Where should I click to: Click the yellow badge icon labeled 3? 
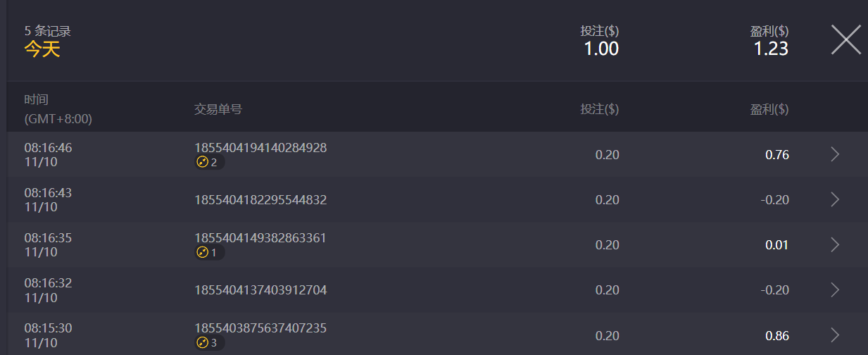[203, 343]
